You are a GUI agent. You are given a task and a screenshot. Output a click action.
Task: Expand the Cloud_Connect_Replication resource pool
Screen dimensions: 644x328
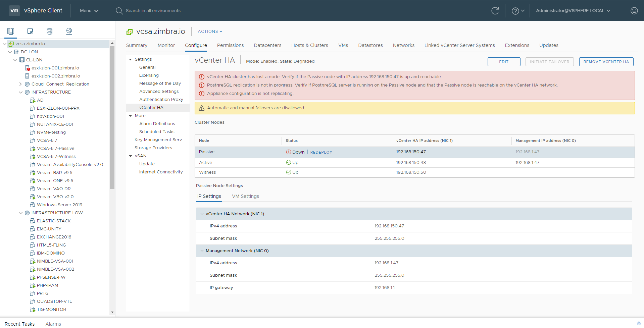point(20,84)
